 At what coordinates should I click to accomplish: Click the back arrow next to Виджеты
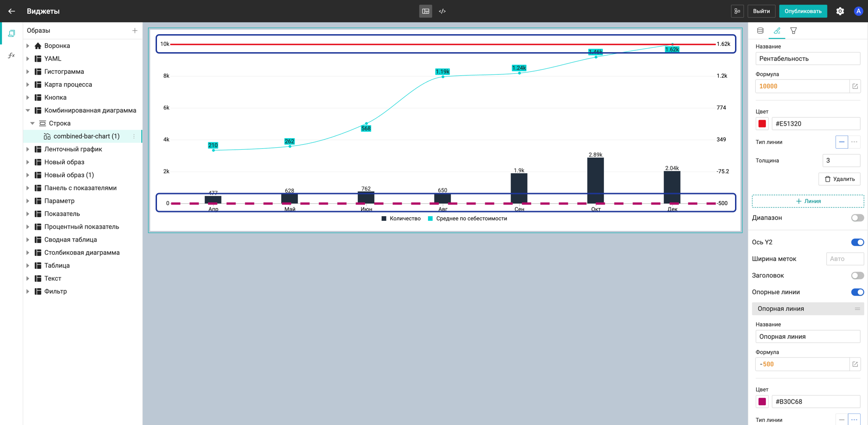[x=12, y=11]
